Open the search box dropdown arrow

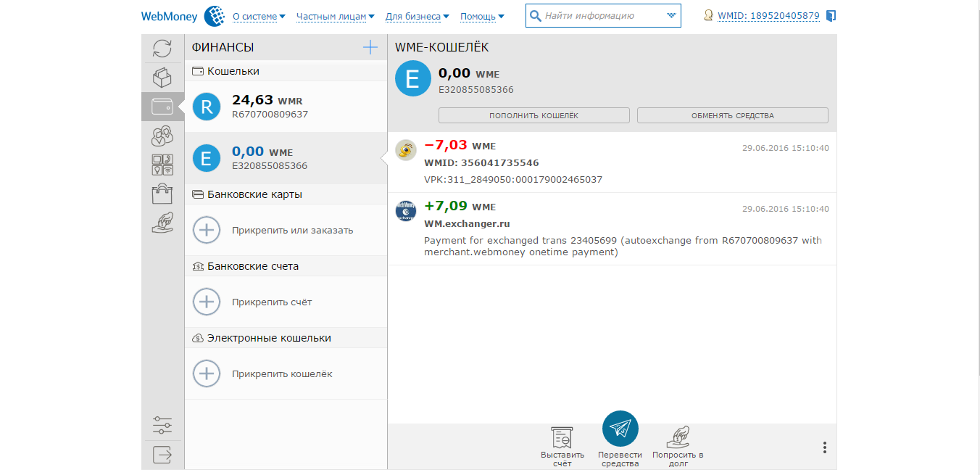(670, 16)
